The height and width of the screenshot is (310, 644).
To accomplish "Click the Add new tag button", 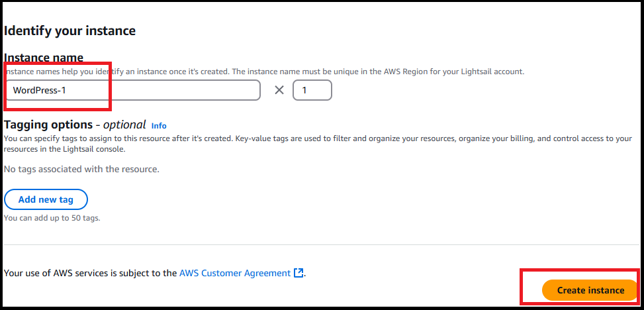I will 46,200.
